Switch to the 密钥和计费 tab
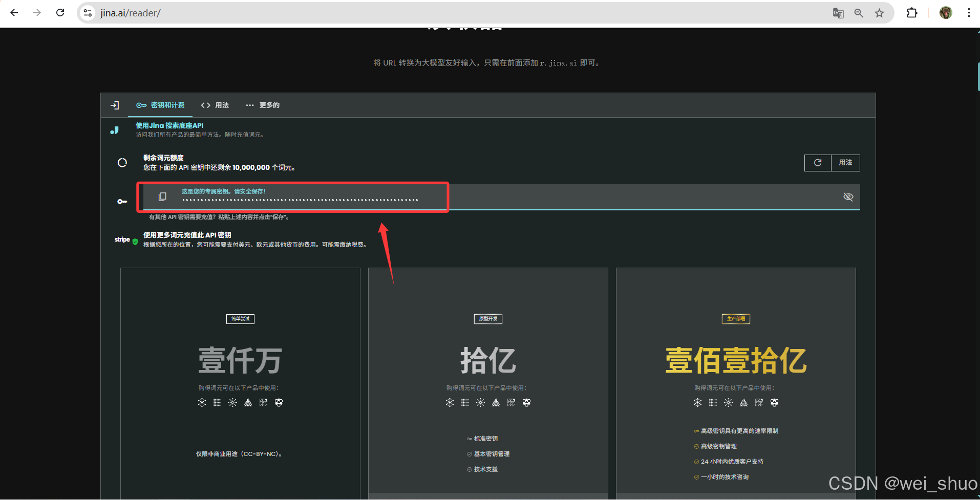The height and width of the screenshot is (500, 980). click(x=161, y=105)
